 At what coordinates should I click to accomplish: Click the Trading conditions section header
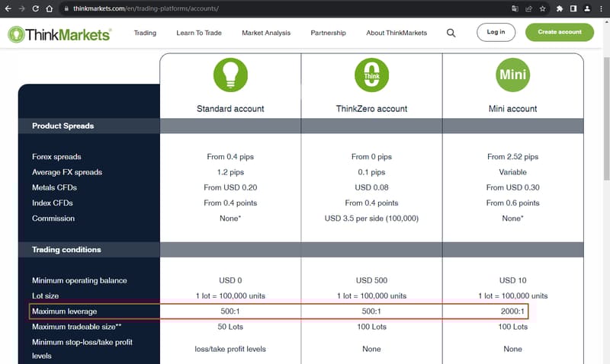[66, 250]
